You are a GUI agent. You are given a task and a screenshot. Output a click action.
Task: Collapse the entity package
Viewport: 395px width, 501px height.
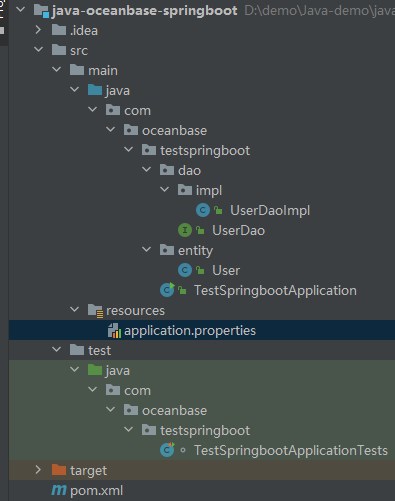coord(146,250)
